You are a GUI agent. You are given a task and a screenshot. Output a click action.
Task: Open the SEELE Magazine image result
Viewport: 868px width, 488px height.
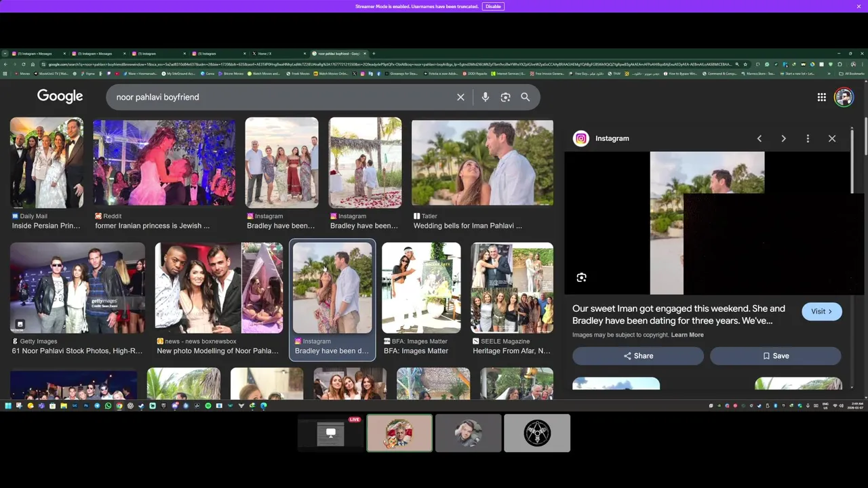(512, 287)
